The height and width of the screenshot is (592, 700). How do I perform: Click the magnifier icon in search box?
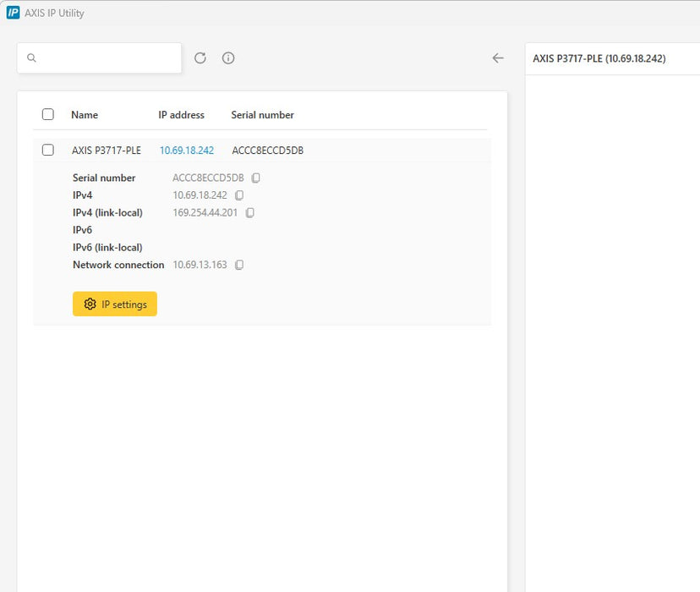coord(31,58)
